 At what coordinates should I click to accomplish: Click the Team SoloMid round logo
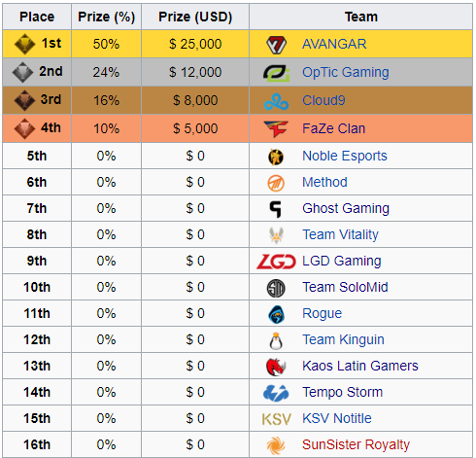pyautogui.click(x=276, y=288)
